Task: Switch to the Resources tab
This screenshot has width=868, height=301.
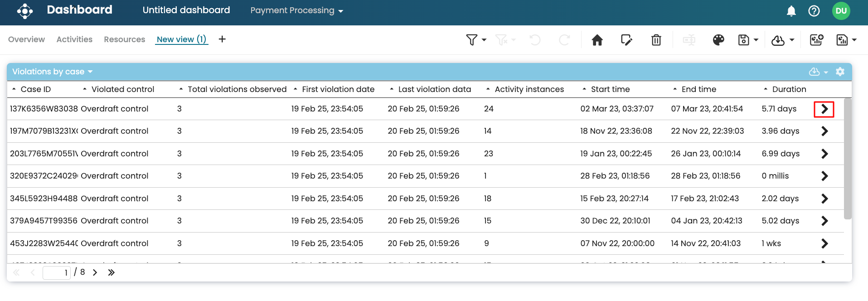Action: click(x=124, y=39)
